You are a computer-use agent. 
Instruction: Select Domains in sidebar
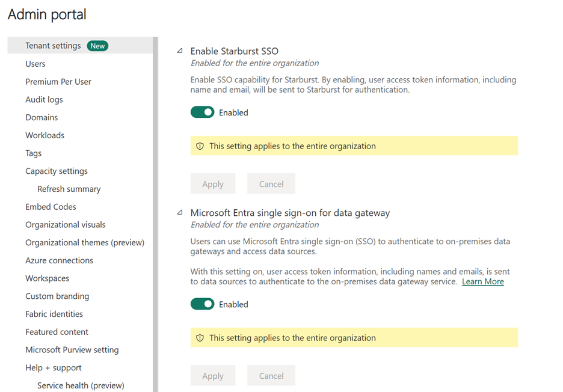(42, 117)
